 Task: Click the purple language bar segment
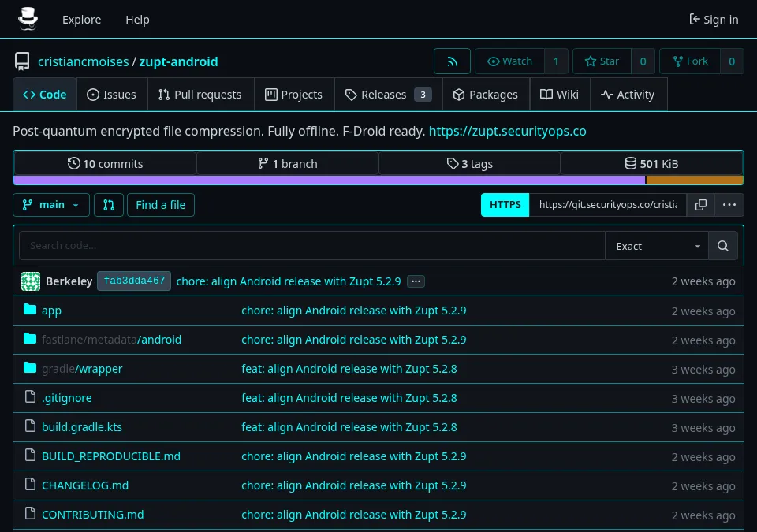pos(330,180)
